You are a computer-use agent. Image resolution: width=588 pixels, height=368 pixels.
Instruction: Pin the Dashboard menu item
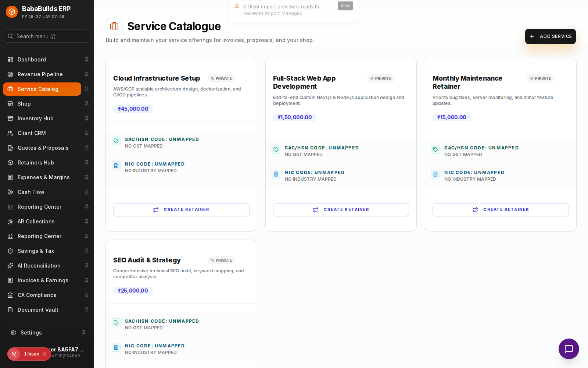pos(87,60)
